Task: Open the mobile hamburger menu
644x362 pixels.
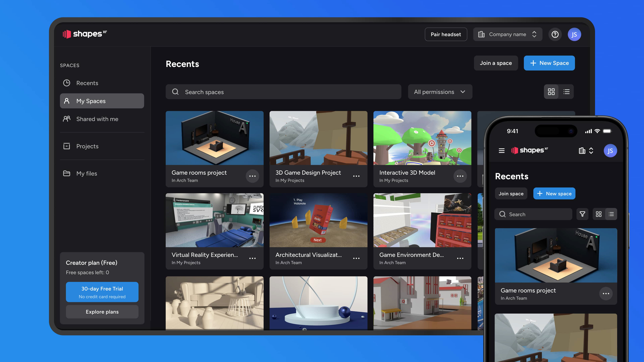Action: (x=501, y=151)
